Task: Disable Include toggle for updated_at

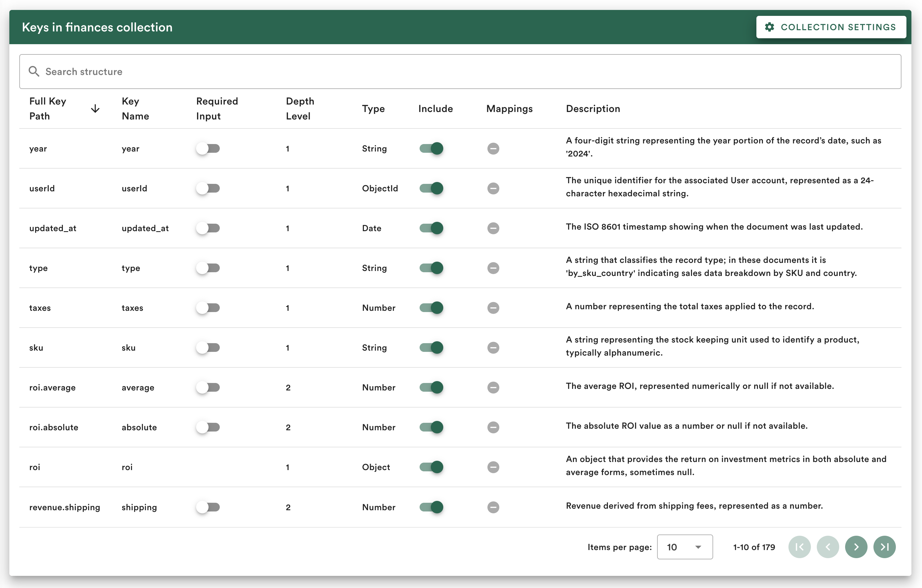Action: pyautogui.click(x=431, y=228)
